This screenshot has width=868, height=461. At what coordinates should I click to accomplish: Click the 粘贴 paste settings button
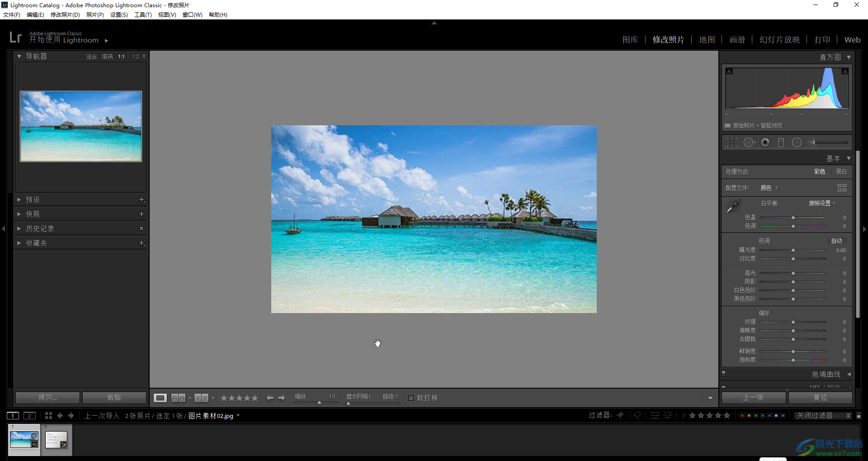(114, 397)
